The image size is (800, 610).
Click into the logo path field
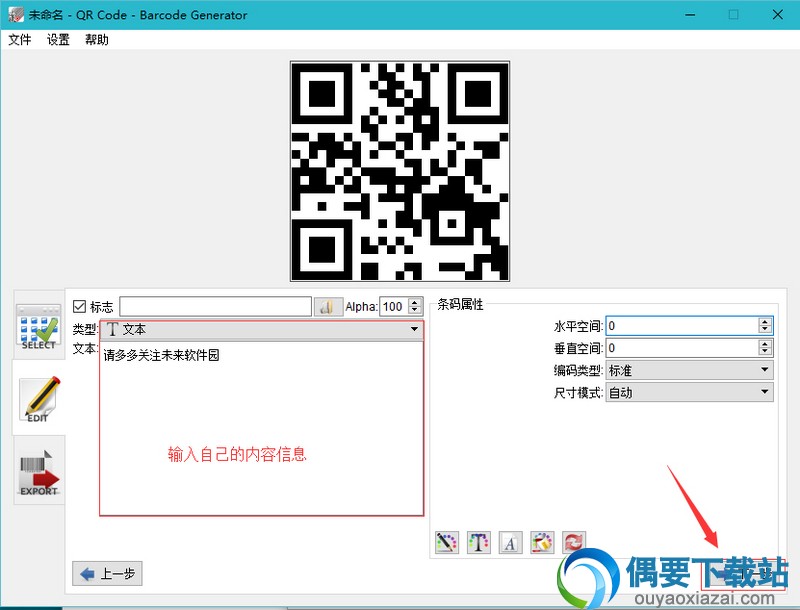(x=215, y=307)
